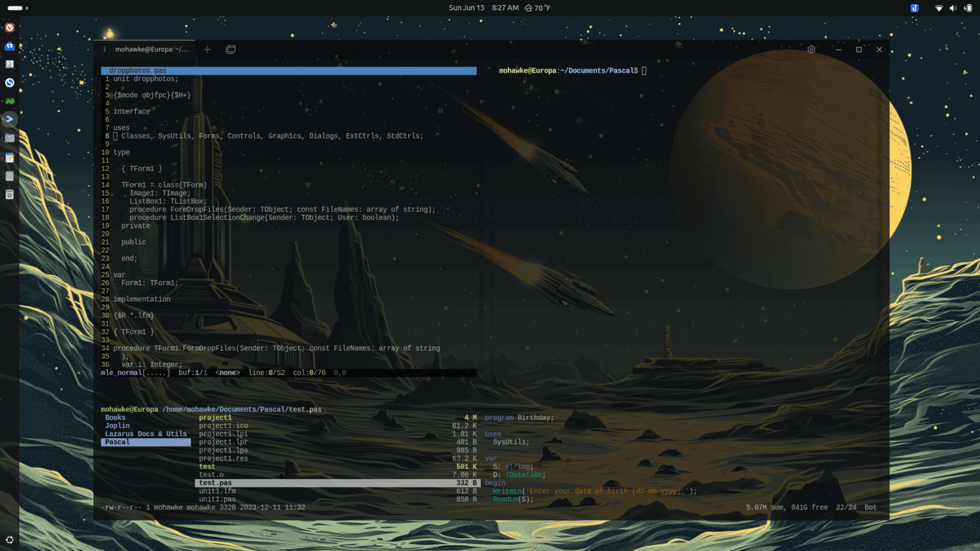
Task: Click the volume icon in the top bar
Action: click(954, 8)
